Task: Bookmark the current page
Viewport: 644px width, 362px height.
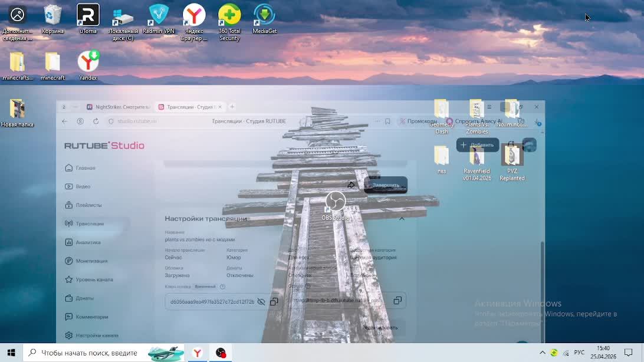Action: pos(387,121)
